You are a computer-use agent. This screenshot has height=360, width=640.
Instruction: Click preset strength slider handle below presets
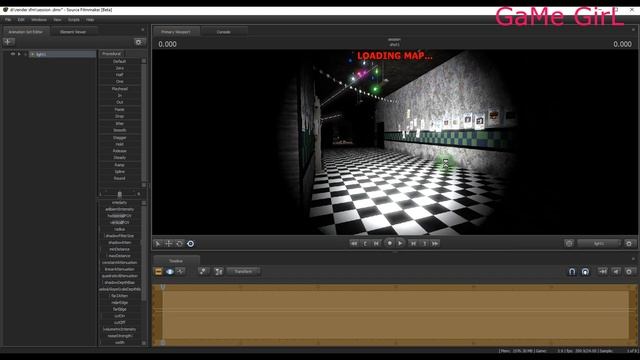pyautogui.click(x=120, y=194)
